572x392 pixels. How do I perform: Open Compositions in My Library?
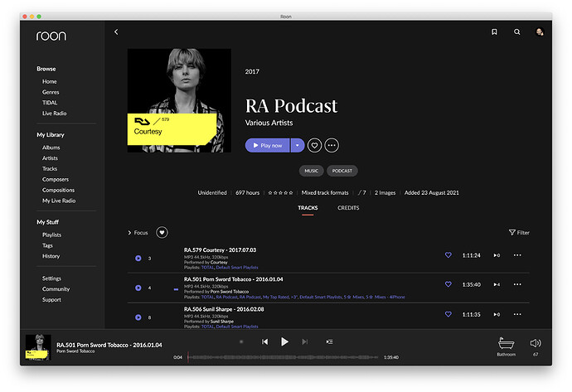[58, 191]
